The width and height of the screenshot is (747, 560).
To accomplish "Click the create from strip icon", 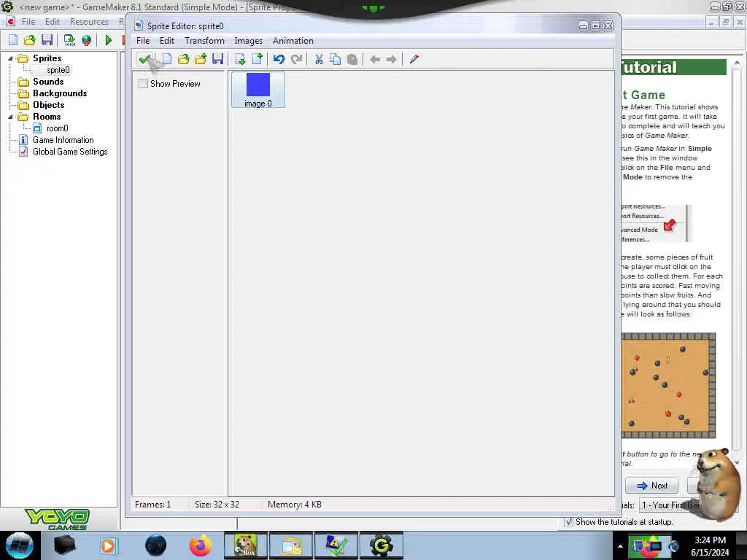I will pos(240,59).
